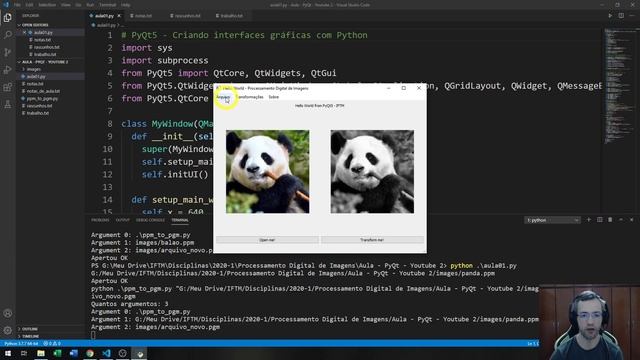Click the color panda image thumbnail
This screenshot has height=360, width=640.
coord(267,171)
